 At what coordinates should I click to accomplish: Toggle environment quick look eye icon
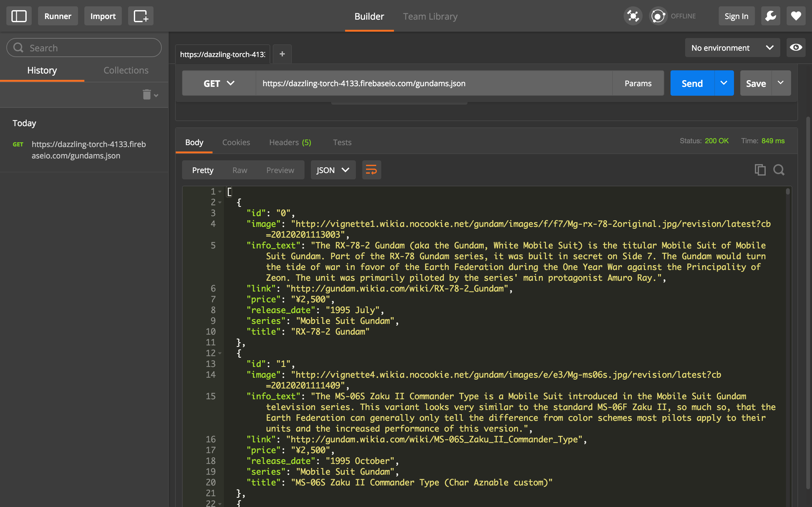(796, 48)
